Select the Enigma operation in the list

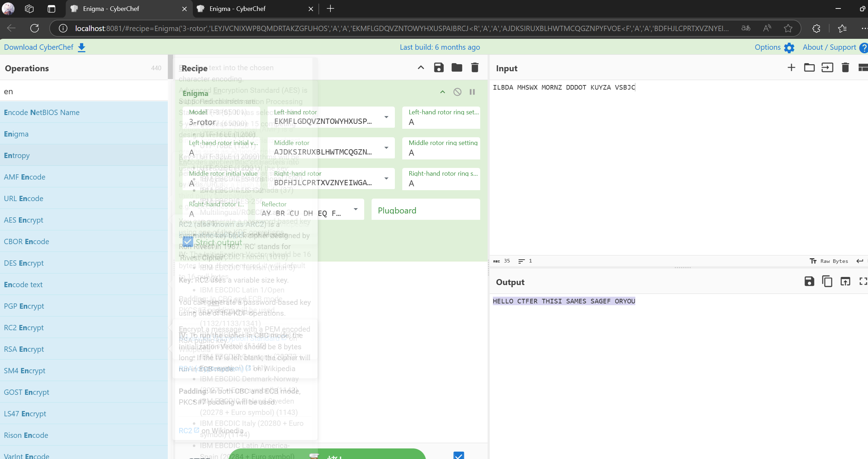84,134
